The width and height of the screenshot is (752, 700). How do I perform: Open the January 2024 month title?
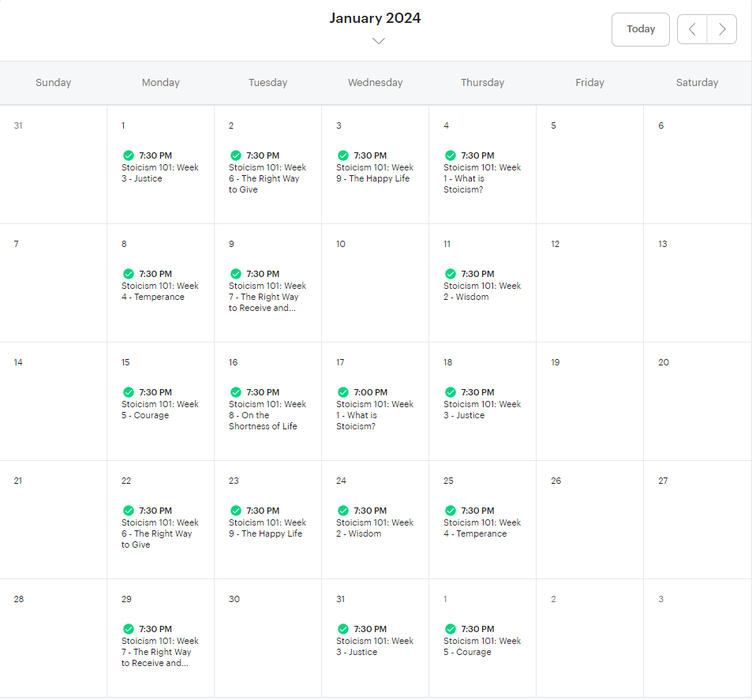[x=375, y=18]
